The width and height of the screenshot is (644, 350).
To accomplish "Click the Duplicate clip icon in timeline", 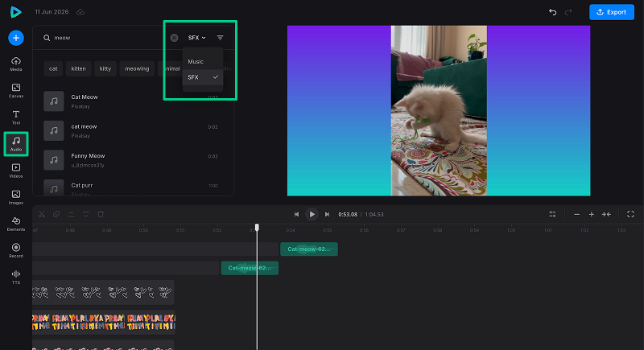I will point(56,214).
